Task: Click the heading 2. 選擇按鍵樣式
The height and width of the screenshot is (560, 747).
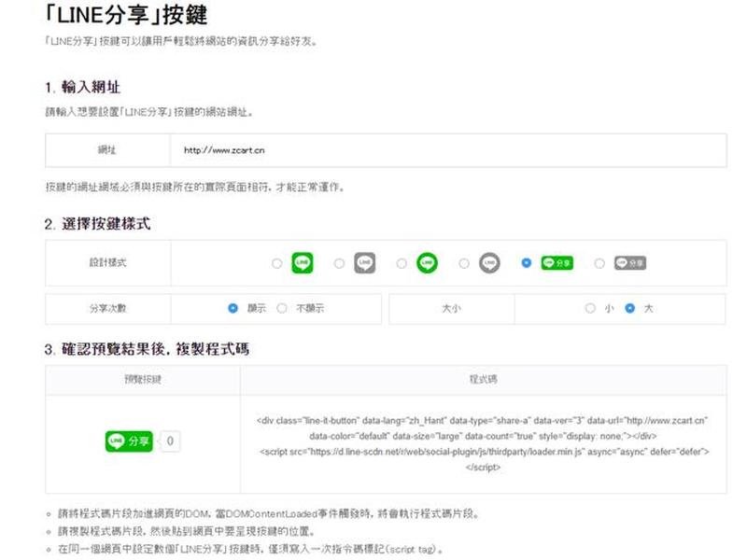Action: [98, 224]
